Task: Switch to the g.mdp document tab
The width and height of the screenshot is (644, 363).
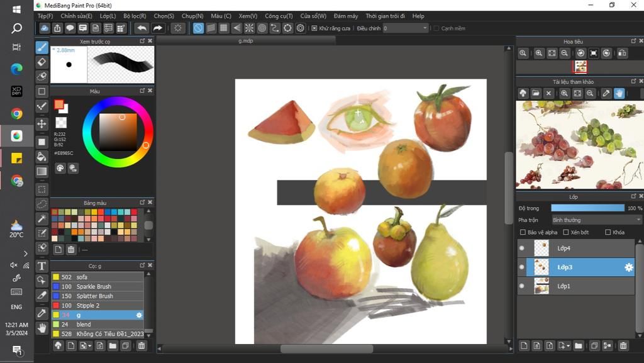Action: pyautogui.click(x=246, y=41)
